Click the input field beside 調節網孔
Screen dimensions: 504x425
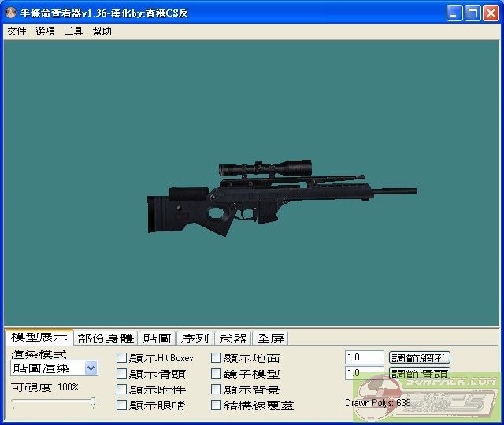[x=364, y=357]
